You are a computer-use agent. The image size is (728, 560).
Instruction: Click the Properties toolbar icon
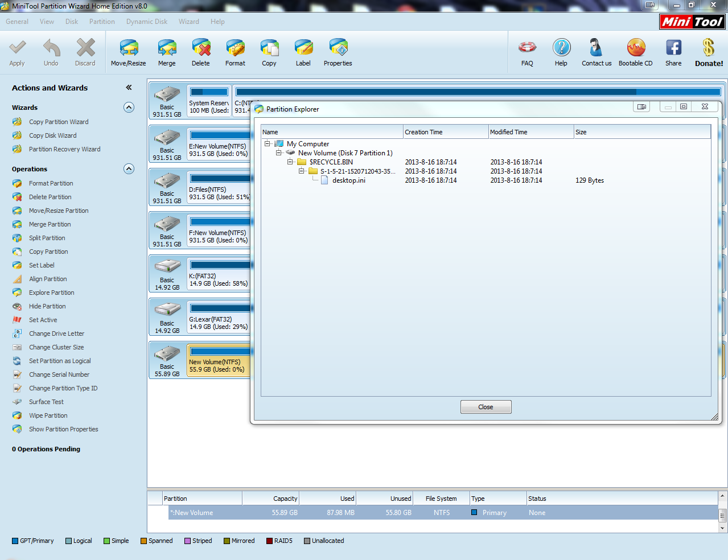338,48
